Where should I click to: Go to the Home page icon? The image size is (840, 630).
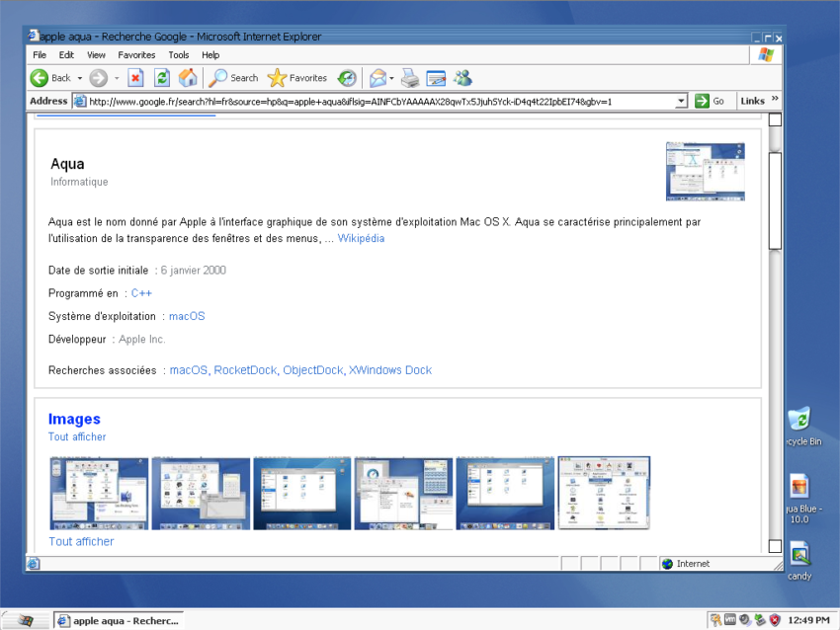pos(188,78)
